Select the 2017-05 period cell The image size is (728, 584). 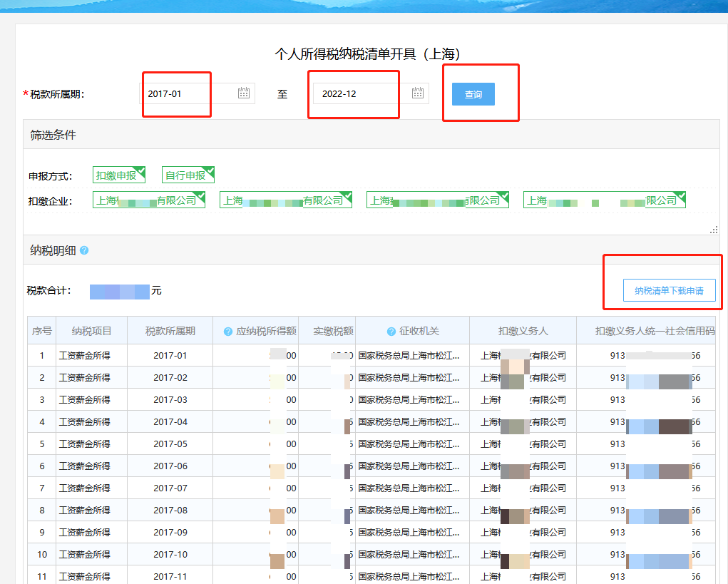tap(170, 444)
